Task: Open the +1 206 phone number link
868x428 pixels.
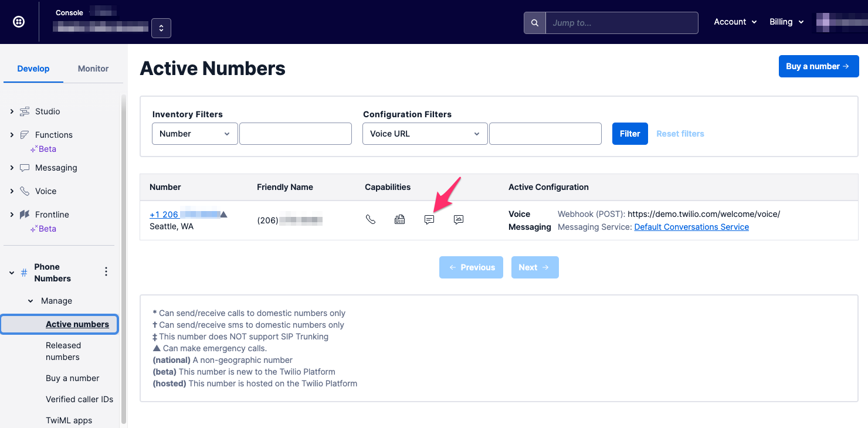Action: [x=185, y=215]
